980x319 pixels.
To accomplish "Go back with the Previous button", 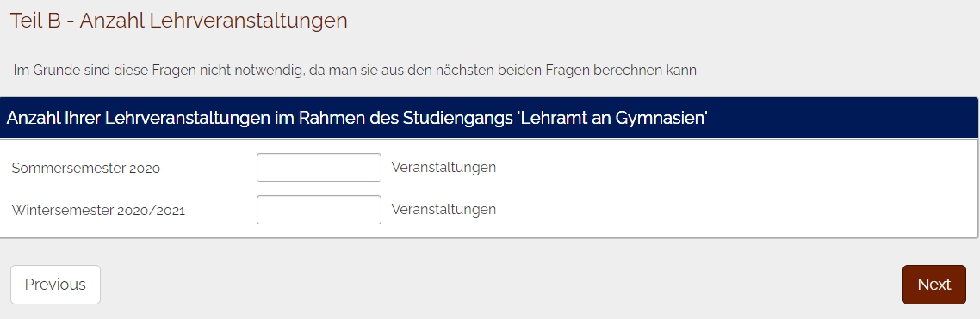I will click(55, 285).
